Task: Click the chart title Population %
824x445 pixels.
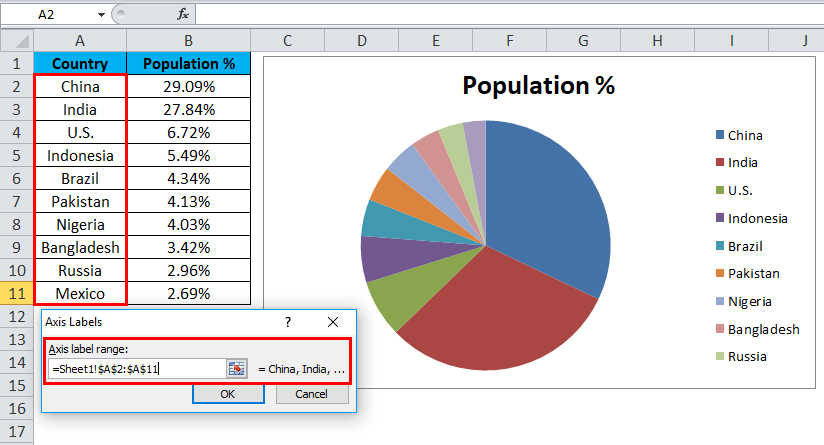Action: click(539, 85)
